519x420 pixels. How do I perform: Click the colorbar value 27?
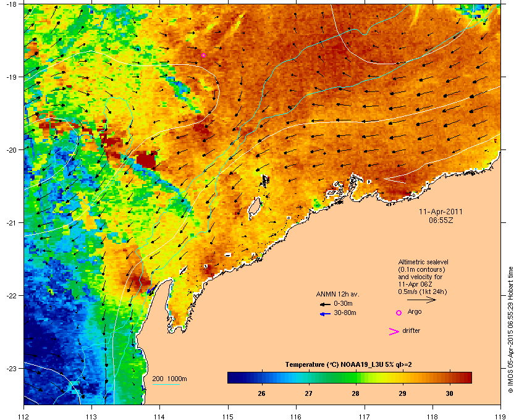coord(308,393)
